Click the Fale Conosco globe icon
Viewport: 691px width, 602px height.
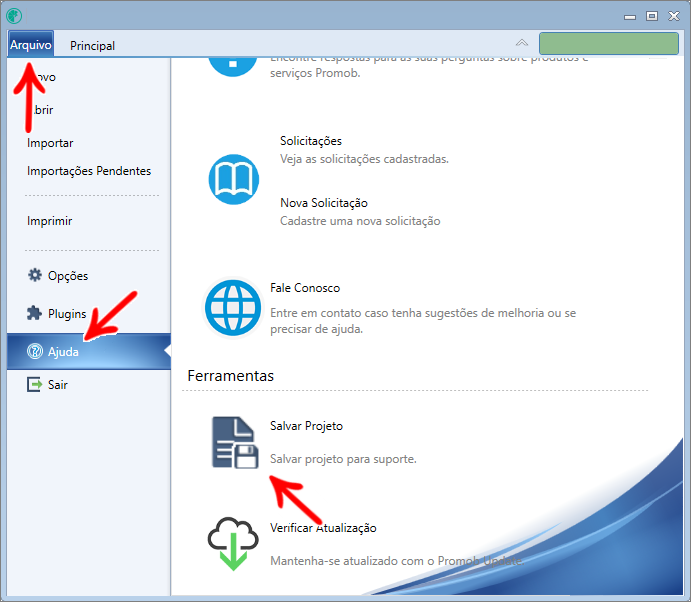click(233, 308)
